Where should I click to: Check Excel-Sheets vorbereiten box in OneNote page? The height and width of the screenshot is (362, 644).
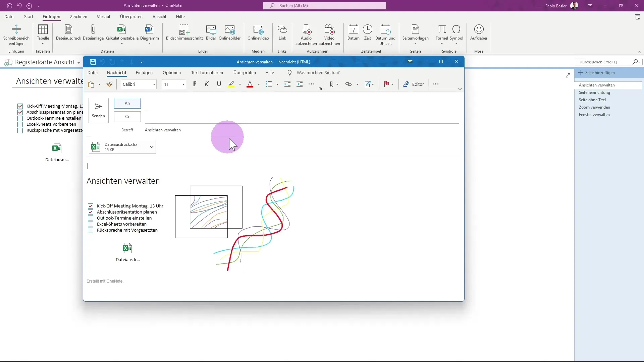point(20,124)
